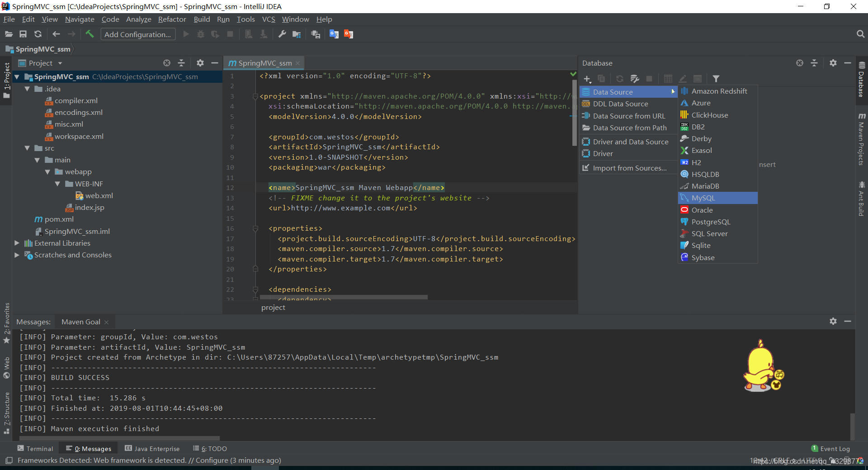Click Import from Sources menu entry
The height and width of the screenshot is (470, 868).
point(628,168)
